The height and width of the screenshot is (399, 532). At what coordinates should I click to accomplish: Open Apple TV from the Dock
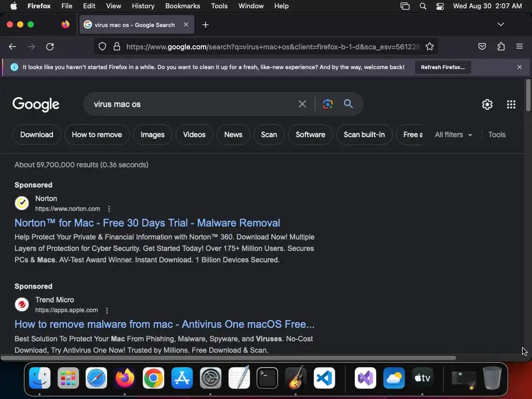(422, 378)
